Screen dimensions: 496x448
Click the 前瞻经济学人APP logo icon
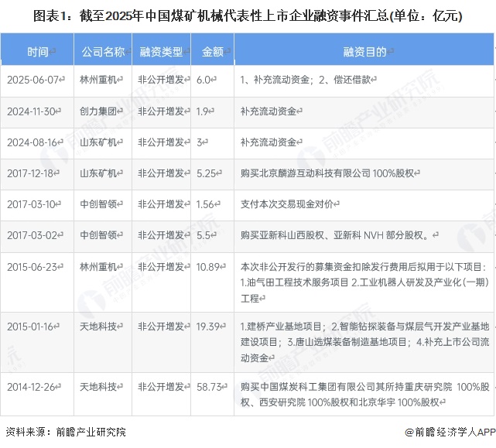point(409,433)
